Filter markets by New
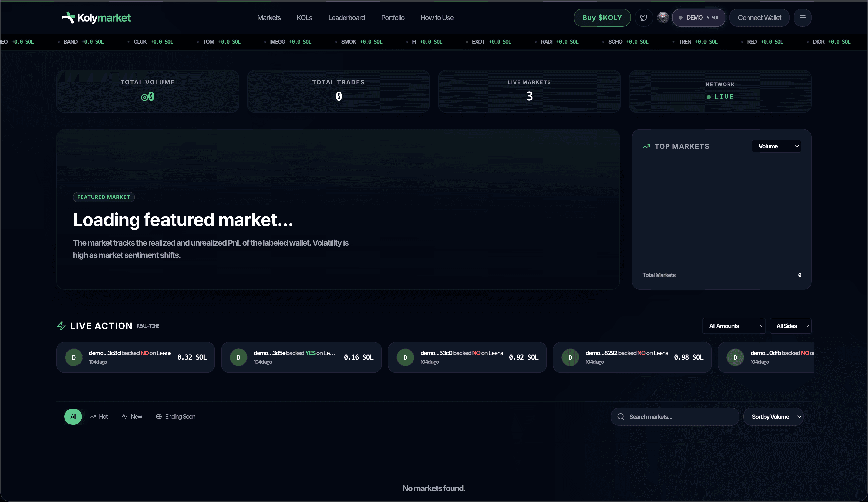This screenshot has width=868, height=502. click(132, 417)
